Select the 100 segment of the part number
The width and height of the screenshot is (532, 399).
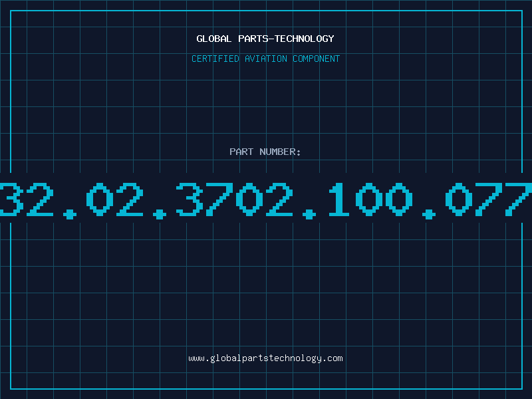click(x=370, y=199)
